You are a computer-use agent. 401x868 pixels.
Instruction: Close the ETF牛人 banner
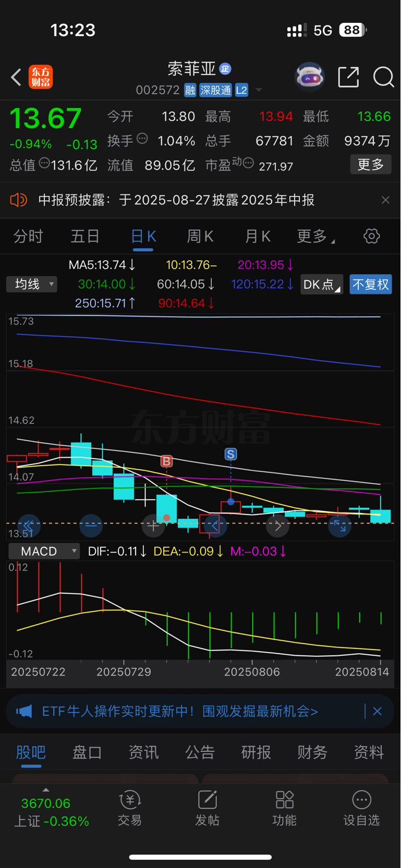[378, 711]
